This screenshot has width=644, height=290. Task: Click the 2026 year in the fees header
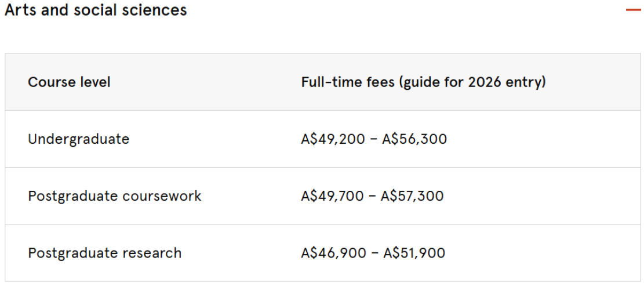(x=485, y=82)
